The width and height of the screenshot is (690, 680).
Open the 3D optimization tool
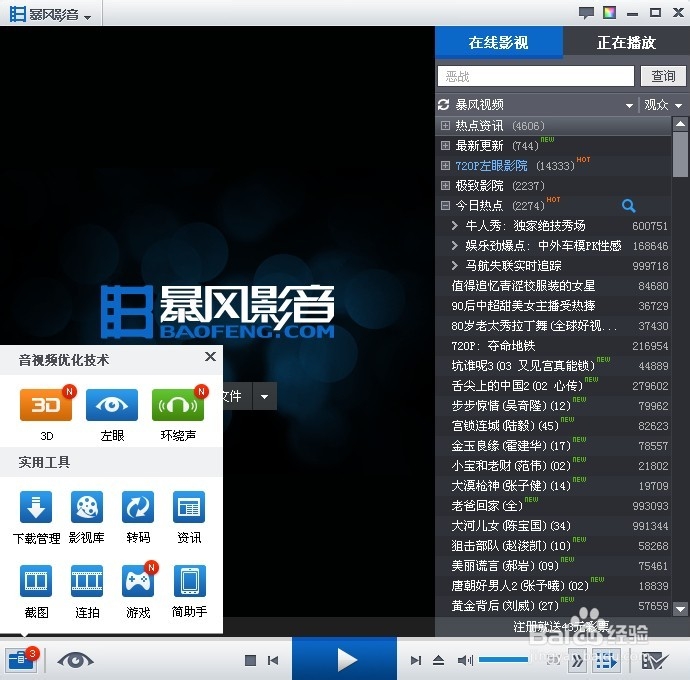coord(46,404)
